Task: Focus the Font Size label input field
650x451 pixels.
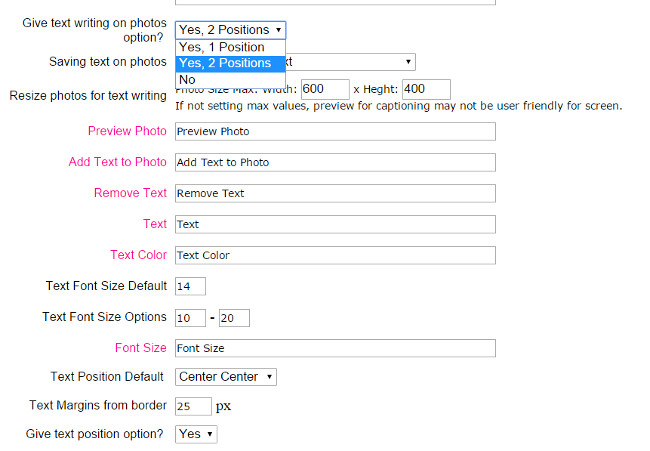Action: click(335, 348)
